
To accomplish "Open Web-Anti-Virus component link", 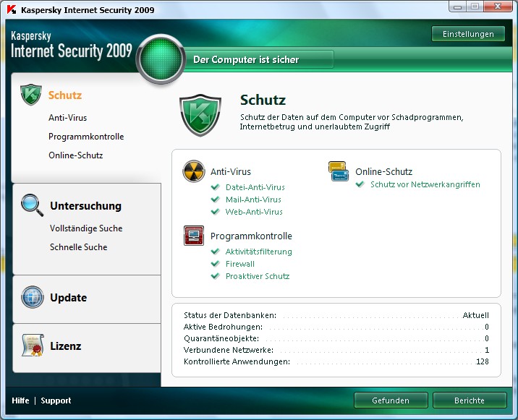I will click(254, 212).
